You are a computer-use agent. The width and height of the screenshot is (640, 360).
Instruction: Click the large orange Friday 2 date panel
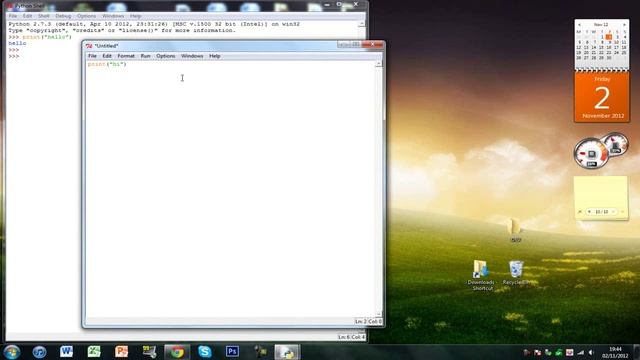pyautogui.click(x=602, y=97)
